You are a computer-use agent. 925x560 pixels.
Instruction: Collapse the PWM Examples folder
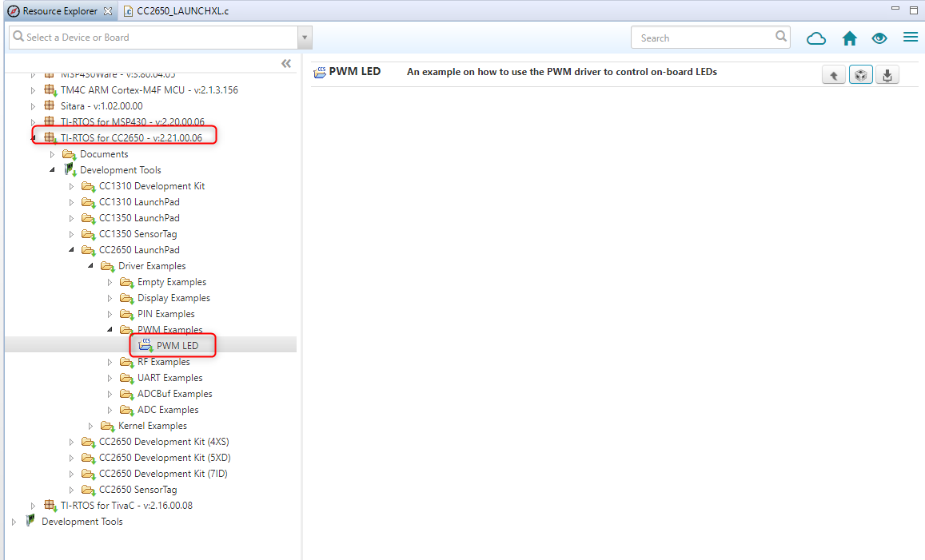[110, 329]
